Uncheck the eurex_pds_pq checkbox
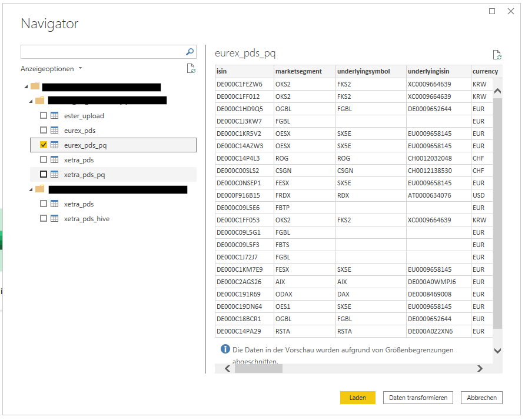 (44, 145)
